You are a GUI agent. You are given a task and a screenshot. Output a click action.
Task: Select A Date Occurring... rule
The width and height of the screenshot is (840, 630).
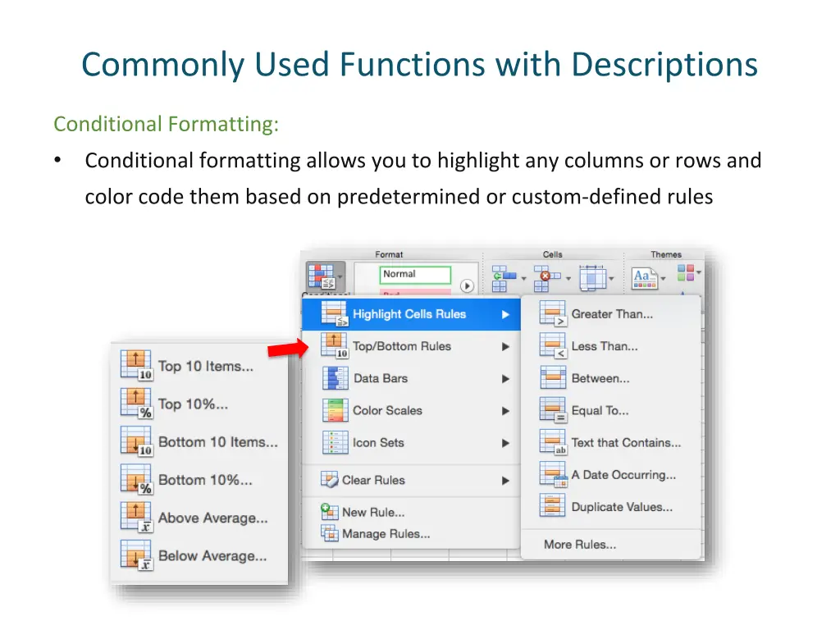(x=611, y=475)
